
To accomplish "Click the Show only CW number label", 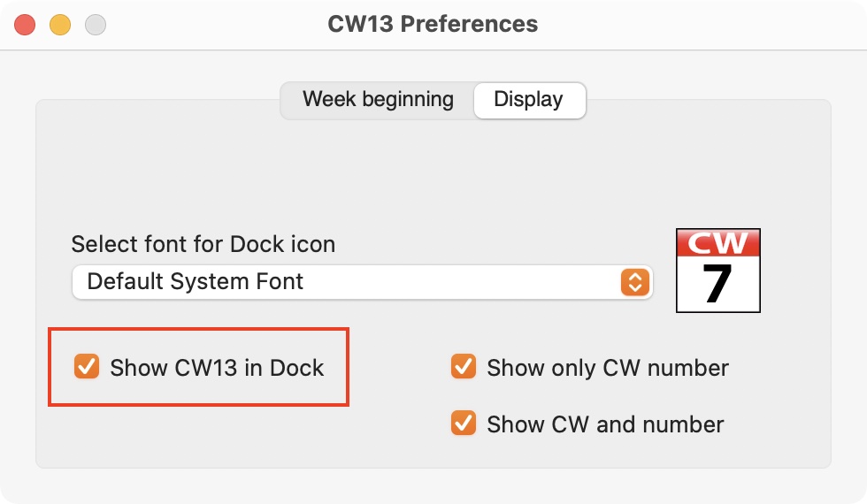I will (x=608, y=368).
